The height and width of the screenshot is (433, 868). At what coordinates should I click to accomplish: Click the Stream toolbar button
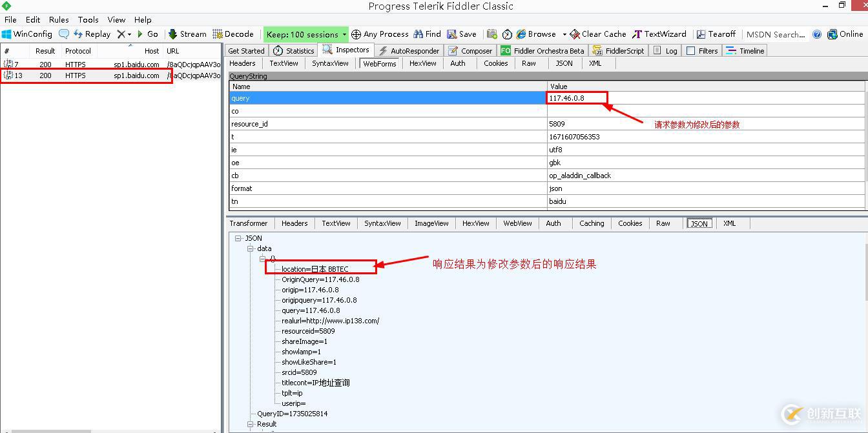(187, 34)
